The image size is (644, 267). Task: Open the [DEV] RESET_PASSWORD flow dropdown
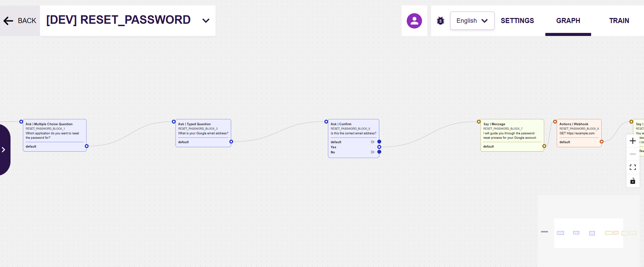tap(206, 21)
